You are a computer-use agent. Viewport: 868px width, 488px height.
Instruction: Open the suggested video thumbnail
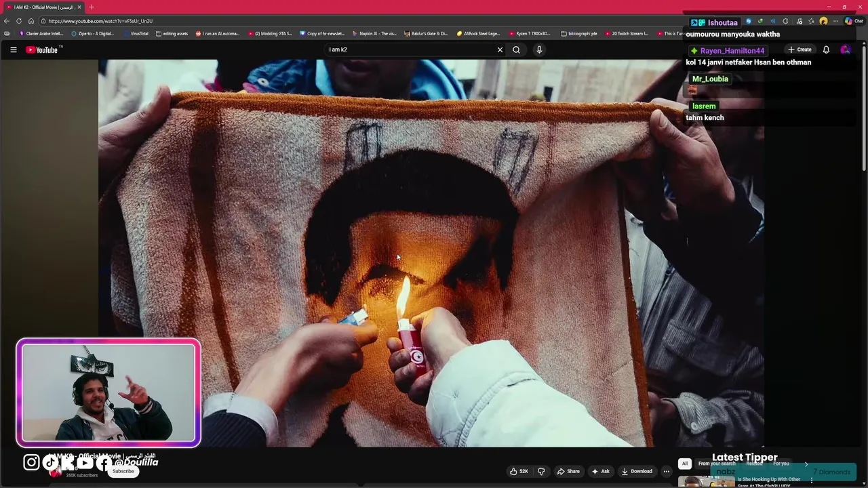click(x=707, y=482)
